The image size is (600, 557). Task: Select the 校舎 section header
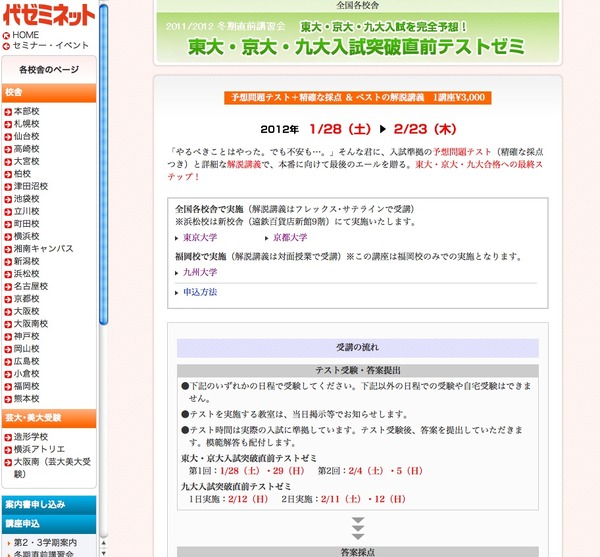pos(49,93)
